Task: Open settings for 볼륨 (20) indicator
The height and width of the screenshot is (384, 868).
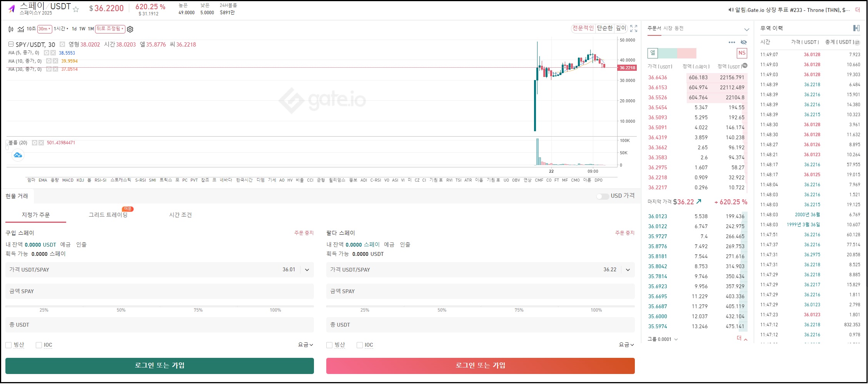Action: click(x=35, y=143)
